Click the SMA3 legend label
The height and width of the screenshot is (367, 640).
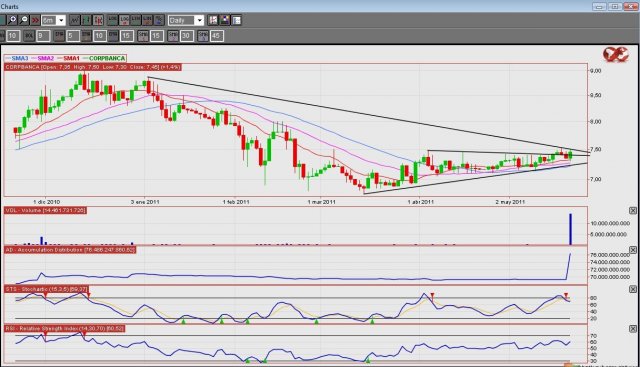(x=20, y=58)
